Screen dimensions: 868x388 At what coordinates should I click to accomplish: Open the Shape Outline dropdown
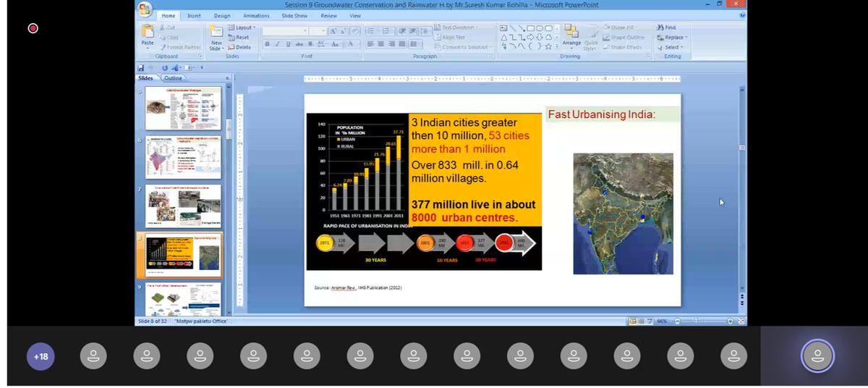[x=625, y=38]
